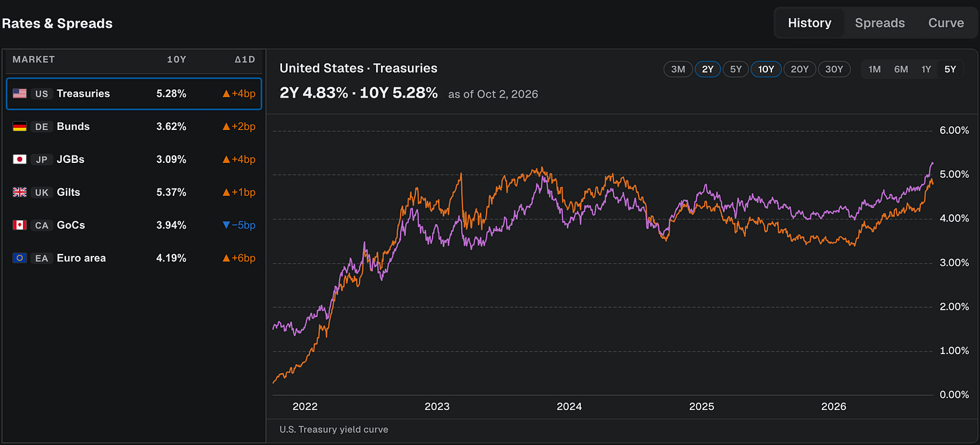The height and width of the screenshot is (445, 980).
Task: Click the 2022 x-axis label
Action: pos(305,407)
